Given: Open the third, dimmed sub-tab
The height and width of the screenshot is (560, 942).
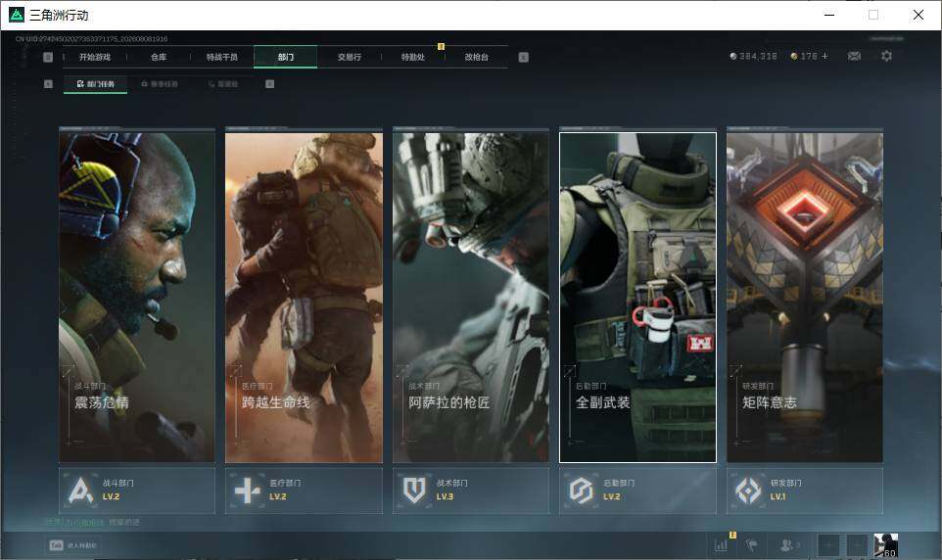Looking at the screenshot, I should coord(223,84).
